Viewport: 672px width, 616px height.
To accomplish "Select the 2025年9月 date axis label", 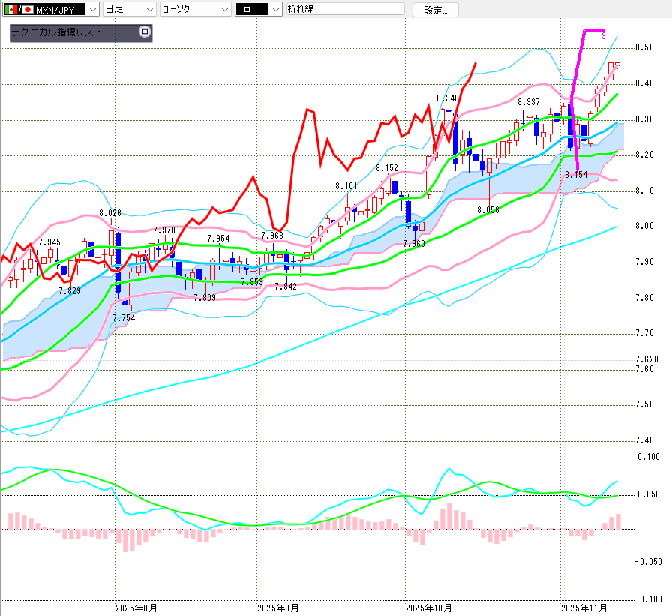I will coord(277,607).
